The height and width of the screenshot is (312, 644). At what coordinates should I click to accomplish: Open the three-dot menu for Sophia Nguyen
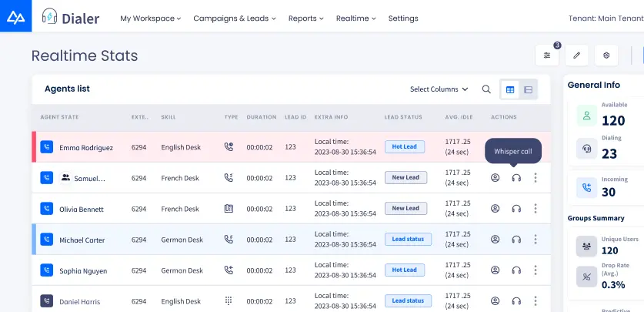pyautogui.click(x=536, y=270)
